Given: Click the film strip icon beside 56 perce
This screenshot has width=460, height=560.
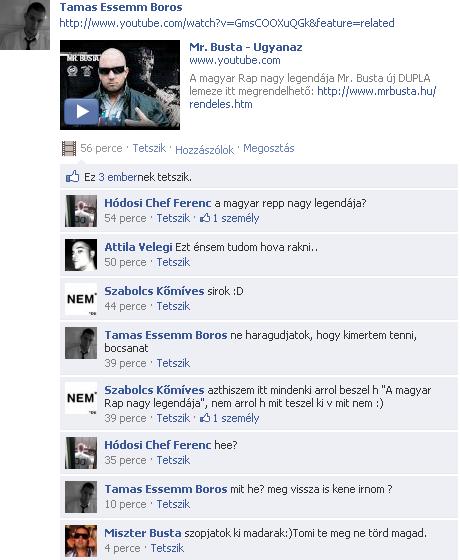Looking at the screenshot, I should click(x=69, y=149).
